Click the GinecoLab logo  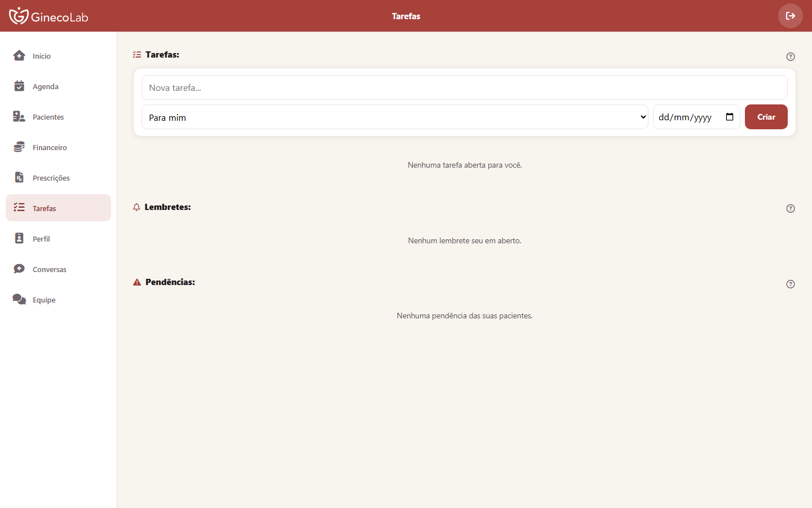pyautogui.click(x=48, y=16)
